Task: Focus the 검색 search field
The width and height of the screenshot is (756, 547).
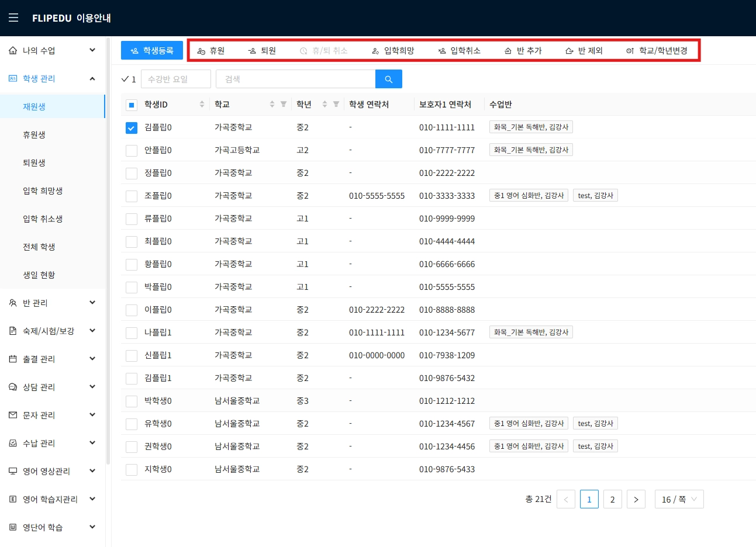Action: pyautogui.click(x=296, y=79)
